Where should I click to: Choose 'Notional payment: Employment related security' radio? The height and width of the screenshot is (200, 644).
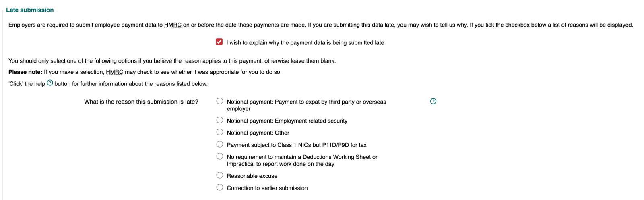220,120
